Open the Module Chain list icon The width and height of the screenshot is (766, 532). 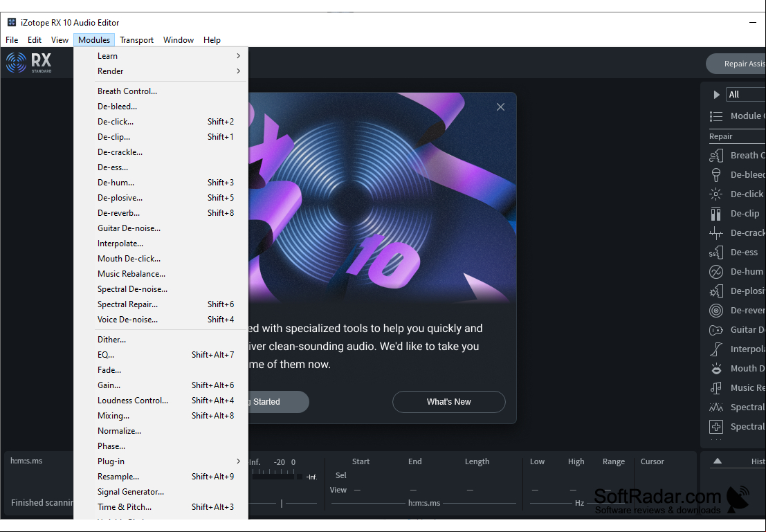(x=715, y=116)
